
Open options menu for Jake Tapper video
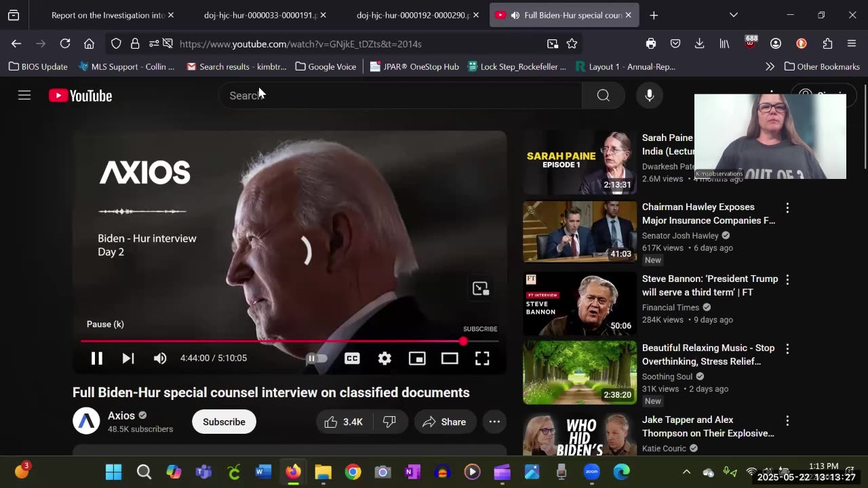coord(787,420)
